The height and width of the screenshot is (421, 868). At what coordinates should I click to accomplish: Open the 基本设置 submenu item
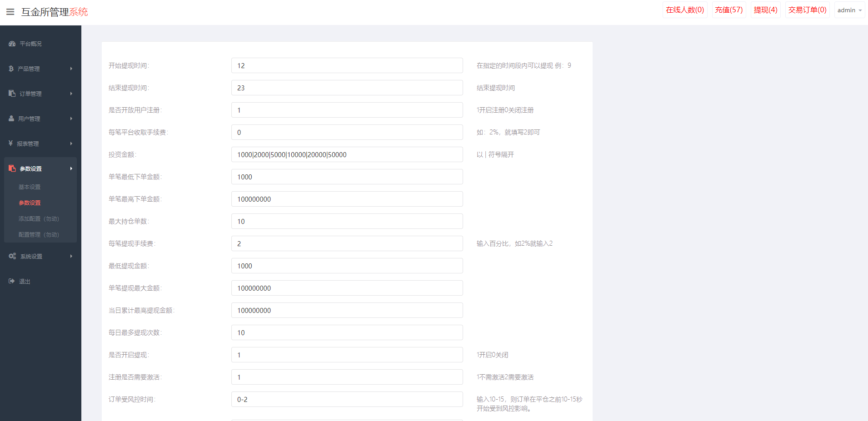(x=30, y=187)
